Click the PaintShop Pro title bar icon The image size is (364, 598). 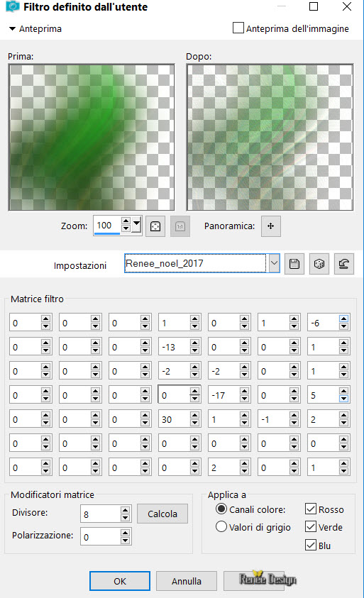pos(13,6)
